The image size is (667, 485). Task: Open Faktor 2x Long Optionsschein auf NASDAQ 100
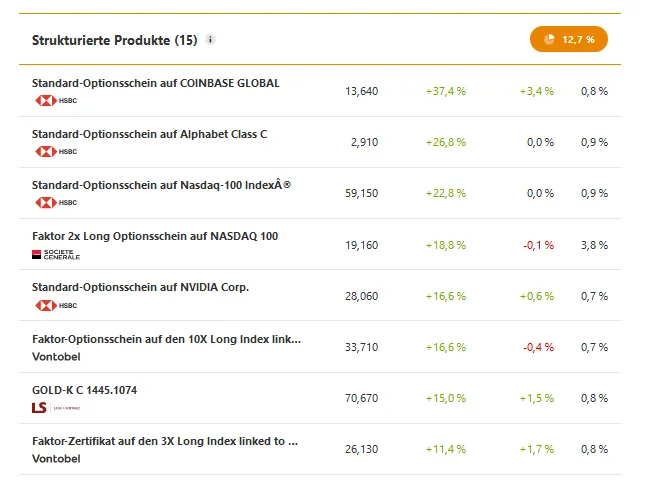155,236
